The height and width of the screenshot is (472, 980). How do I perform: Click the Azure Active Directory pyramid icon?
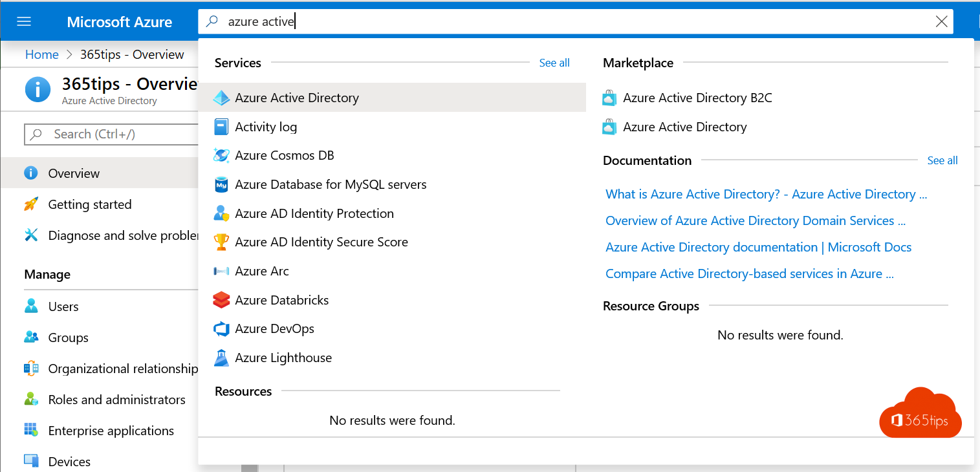[x=221, y=98]
